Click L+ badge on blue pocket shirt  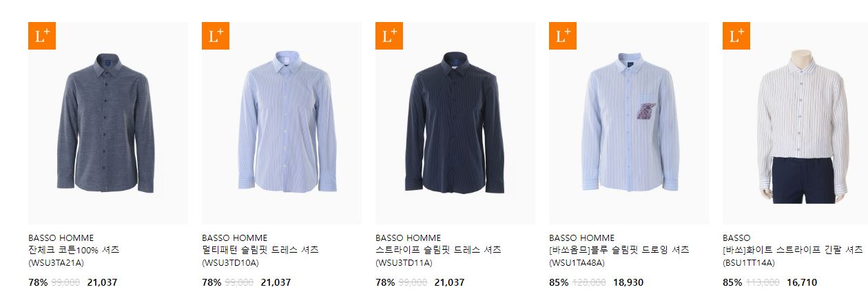(x=563, y=36)
